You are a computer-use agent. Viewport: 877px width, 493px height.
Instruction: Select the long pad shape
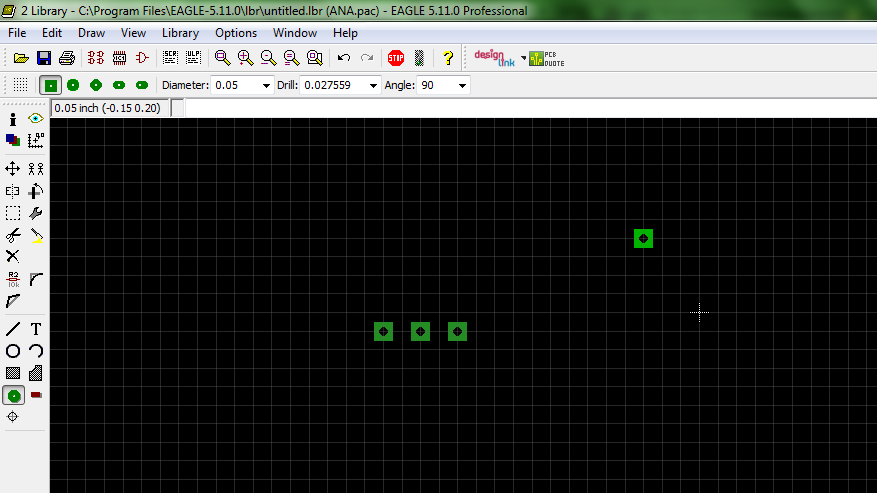[x=119, y=85]
